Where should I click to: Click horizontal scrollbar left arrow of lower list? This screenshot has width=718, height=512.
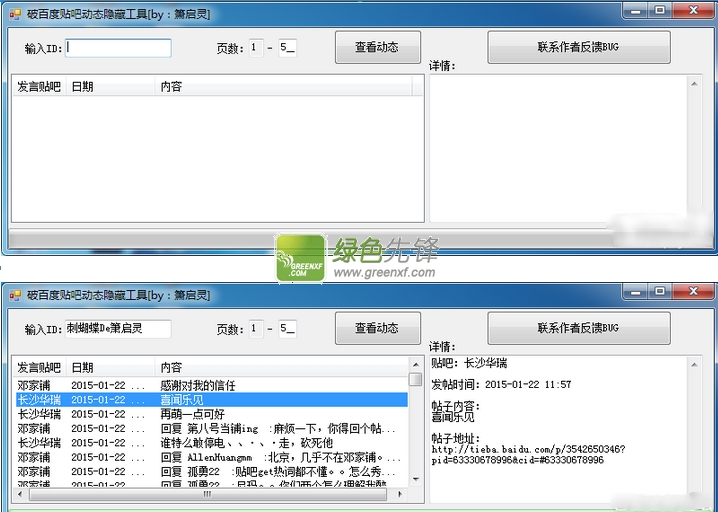20,494
